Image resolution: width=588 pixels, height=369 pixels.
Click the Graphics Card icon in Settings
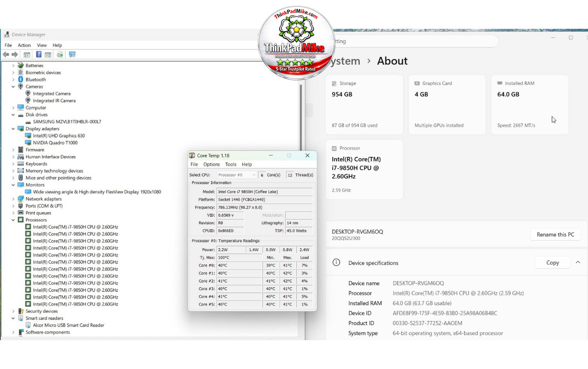417,83
